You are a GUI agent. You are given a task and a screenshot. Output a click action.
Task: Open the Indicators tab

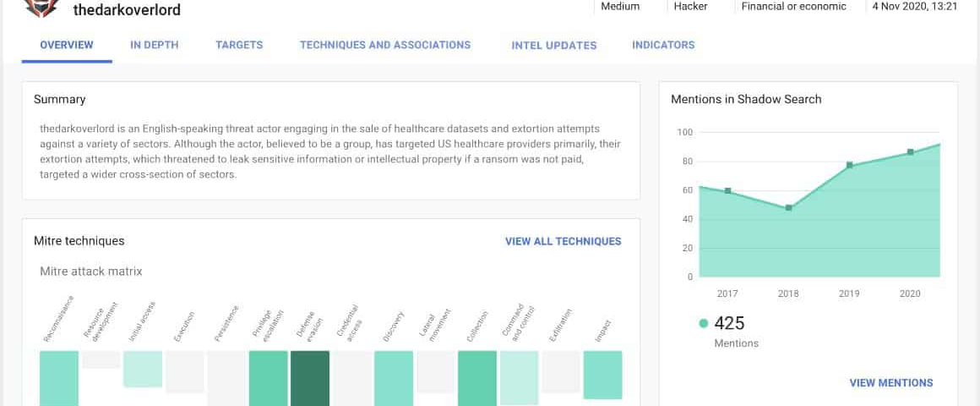pyautogui.click(x=663, y=45)
